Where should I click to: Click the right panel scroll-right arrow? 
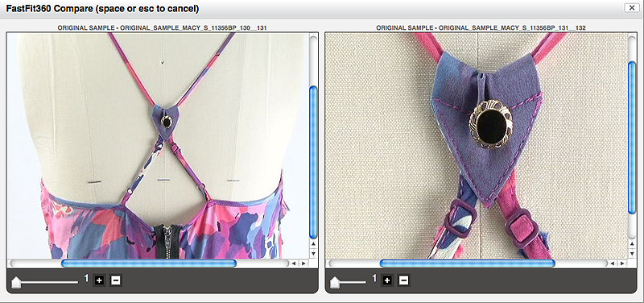pyautogui.click(x=621, y=264)
